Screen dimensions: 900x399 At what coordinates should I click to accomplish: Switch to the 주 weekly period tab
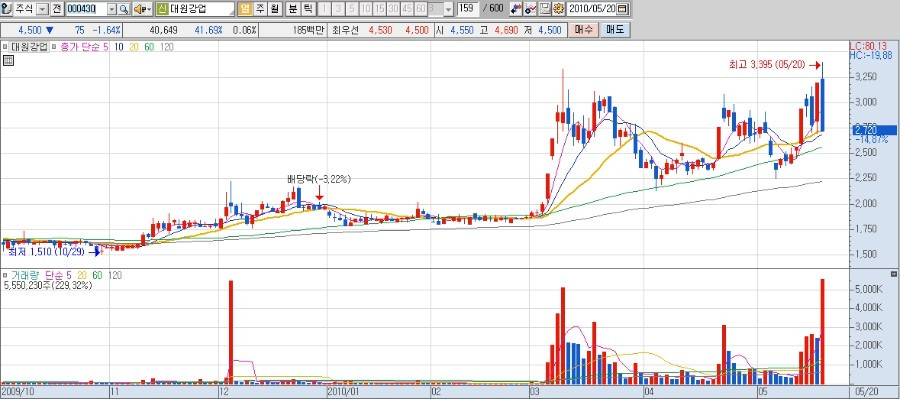point(259,9)
